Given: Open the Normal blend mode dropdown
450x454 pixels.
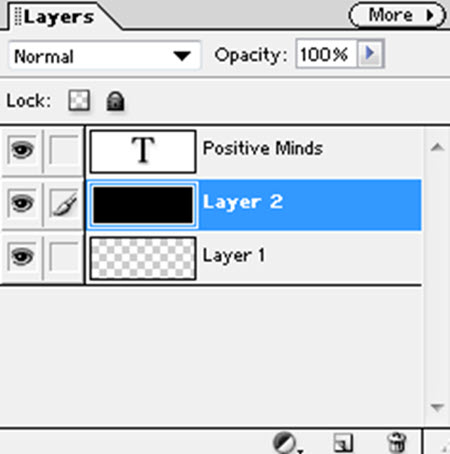Looking at the screenshot, I should (x=104, y=55).
